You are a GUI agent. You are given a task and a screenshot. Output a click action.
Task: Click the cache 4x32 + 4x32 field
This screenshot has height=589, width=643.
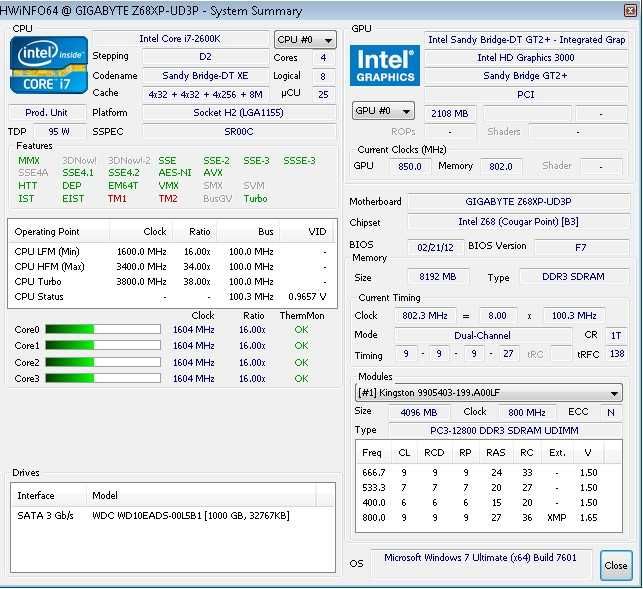tap(205, 94)
